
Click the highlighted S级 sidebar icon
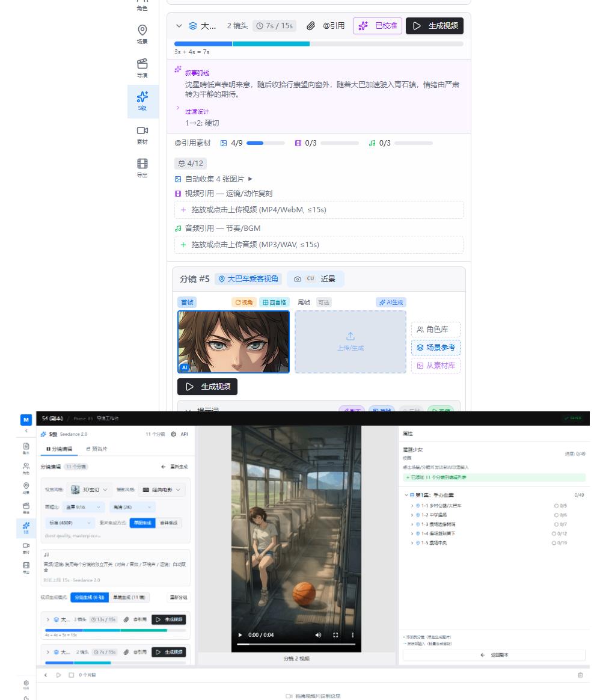click(x=142, y=101)
